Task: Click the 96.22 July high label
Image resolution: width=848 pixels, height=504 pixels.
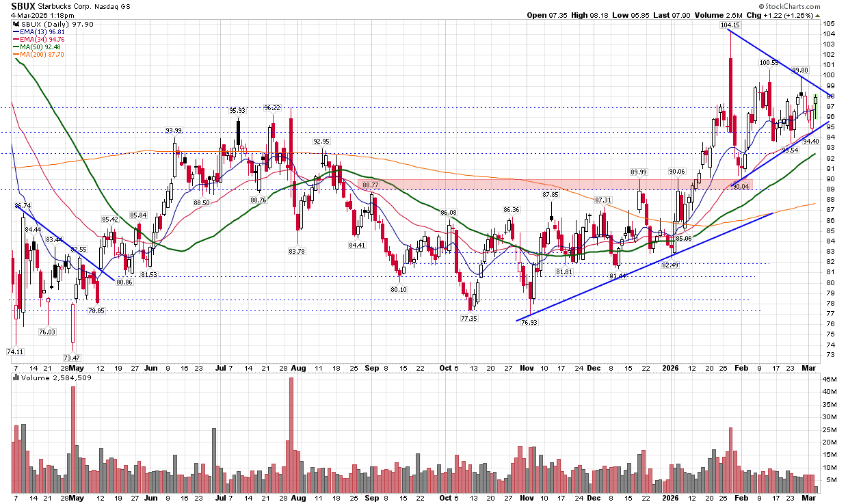Action: tap(273, 107)
